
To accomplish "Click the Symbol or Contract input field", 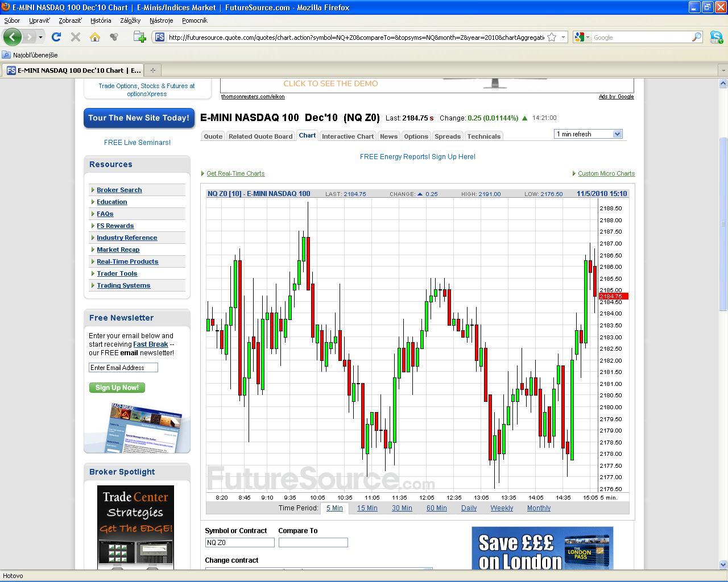I will tap(240, 543).
